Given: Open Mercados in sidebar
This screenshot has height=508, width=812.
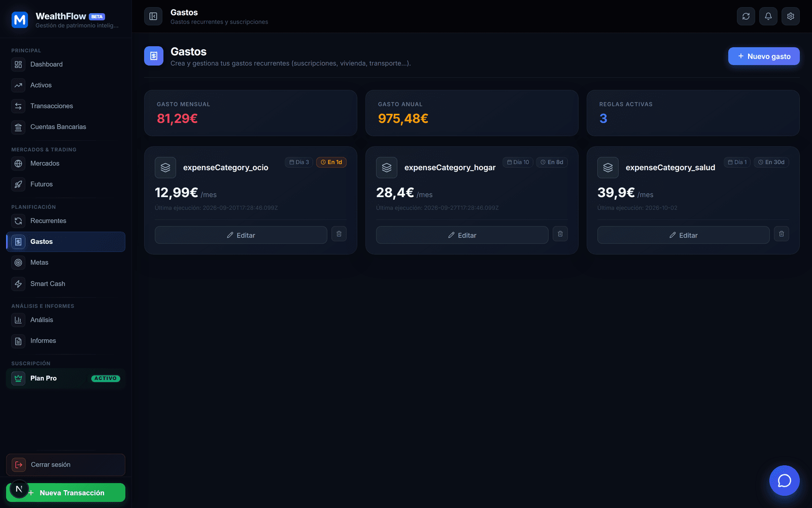Looking at the screenshot, I should tap(65, 164).
